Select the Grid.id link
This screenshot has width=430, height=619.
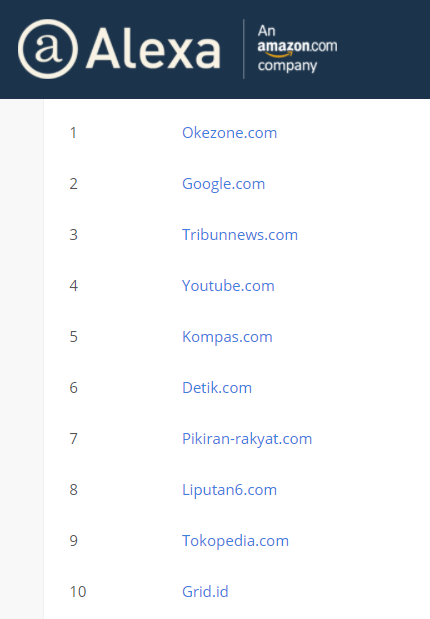(205, 592)
